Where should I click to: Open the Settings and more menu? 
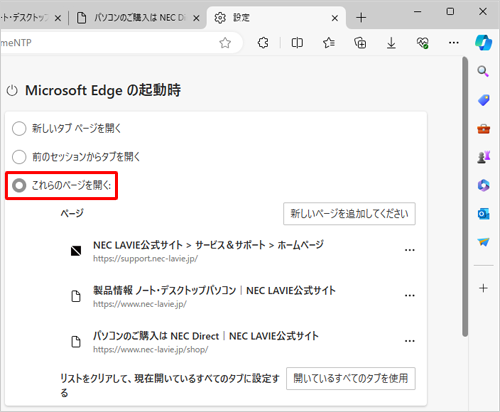[x=454, y=43]
